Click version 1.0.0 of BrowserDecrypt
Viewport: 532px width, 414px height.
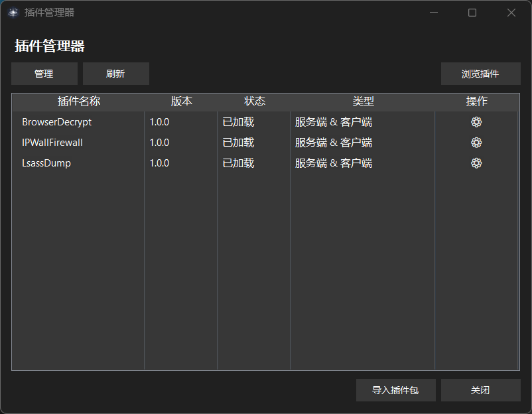pyautogui.click(x=159, y=122)
